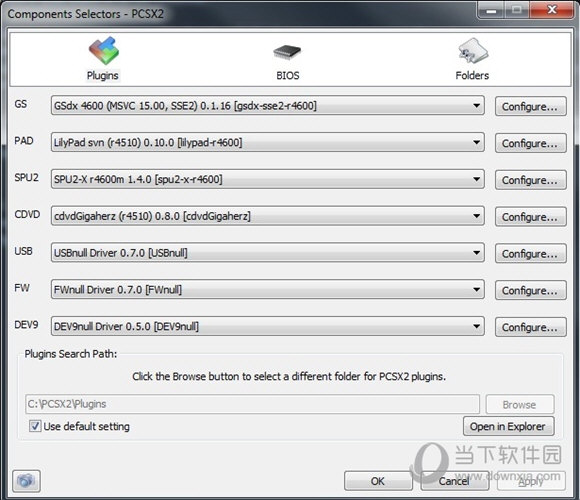Click the Plugins Search Path heading
This screenshot has width=580, height=500.
(x=71, y=354)
